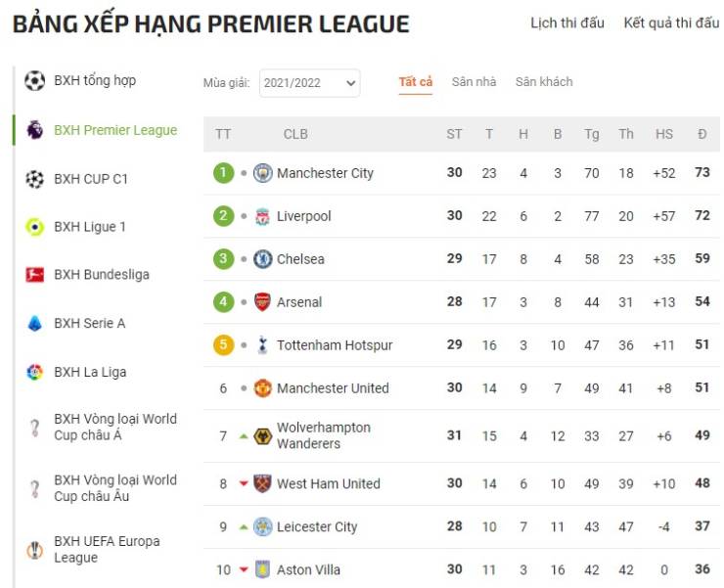Click the Chelsea club crest icon

coord(263,259)
